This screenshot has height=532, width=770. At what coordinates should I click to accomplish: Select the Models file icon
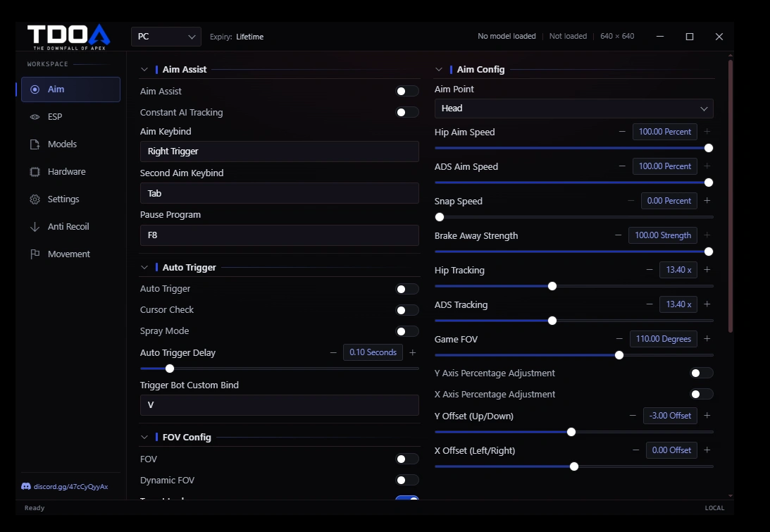(x=35, y=144)
